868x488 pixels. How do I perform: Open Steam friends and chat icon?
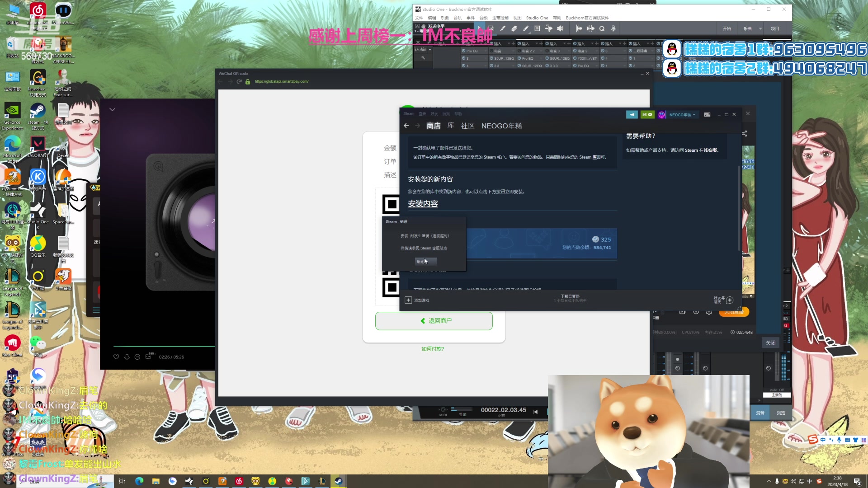click(x=730, y=300)
